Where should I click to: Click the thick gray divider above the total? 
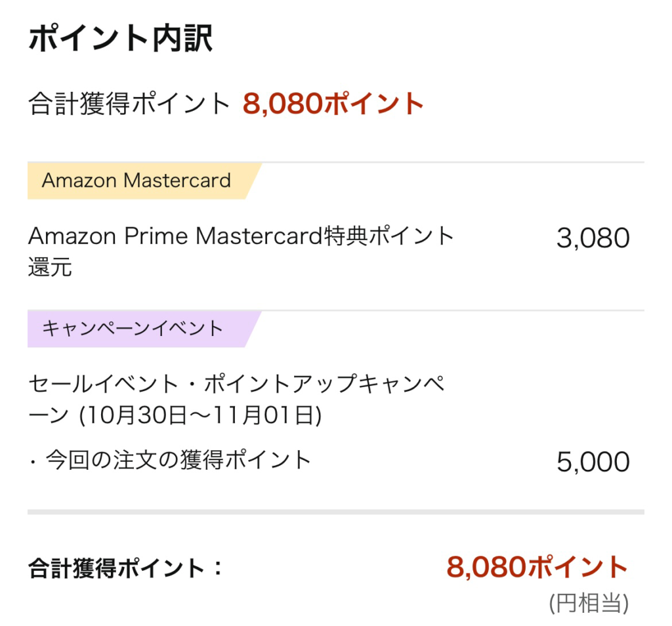(335, 512)
